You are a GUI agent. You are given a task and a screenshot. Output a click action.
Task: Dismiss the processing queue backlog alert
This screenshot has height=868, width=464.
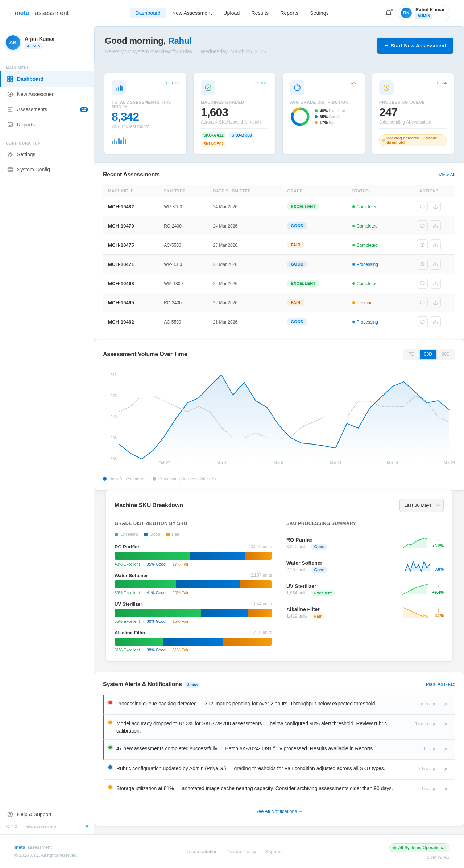[x=446, y=704]
